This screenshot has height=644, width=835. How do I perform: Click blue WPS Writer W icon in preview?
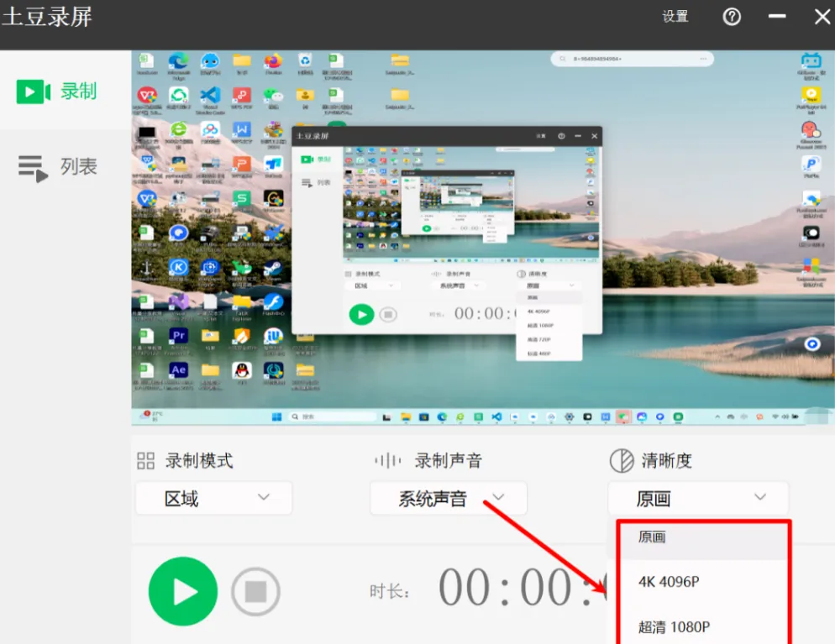click(242, 129)
